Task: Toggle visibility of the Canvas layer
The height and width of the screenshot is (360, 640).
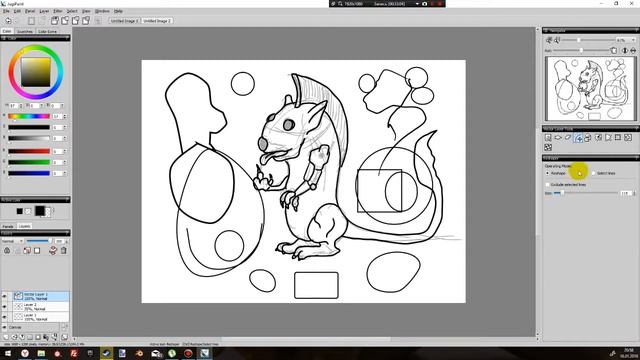Action: tap(4, 327)
